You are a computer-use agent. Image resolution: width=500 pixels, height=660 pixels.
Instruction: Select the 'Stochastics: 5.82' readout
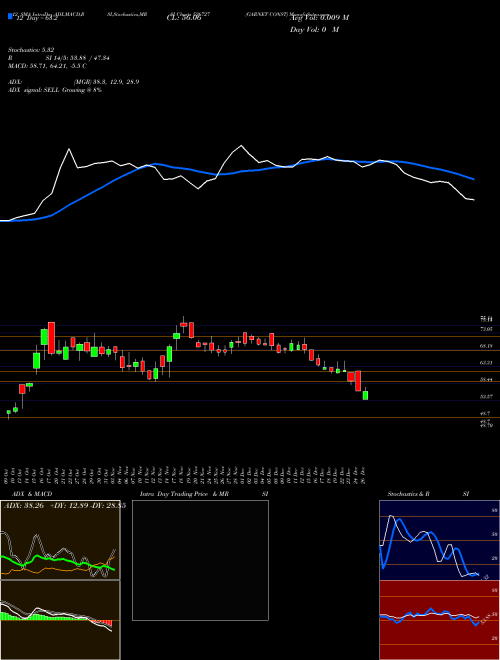(x=31, y=50)
